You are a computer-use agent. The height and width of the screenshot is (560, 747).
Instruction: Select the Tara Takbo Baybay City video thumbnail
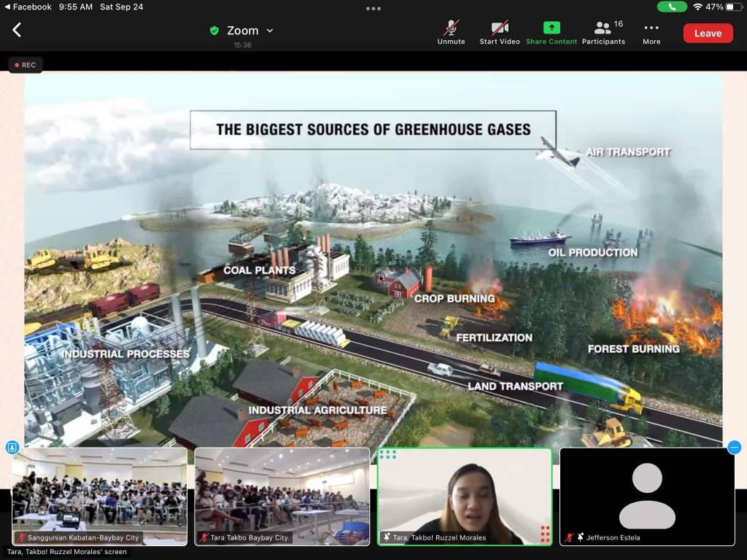(x=282, y=496)
